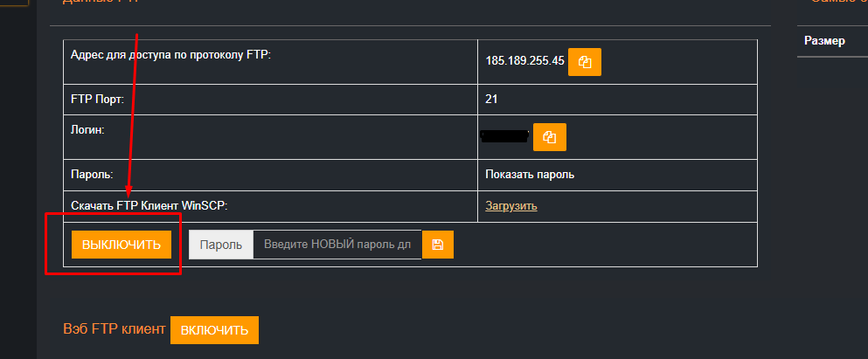Viewport: 868px width, 359px height.
Task: Copy the FTP IP address
Action: coord(585,63)
